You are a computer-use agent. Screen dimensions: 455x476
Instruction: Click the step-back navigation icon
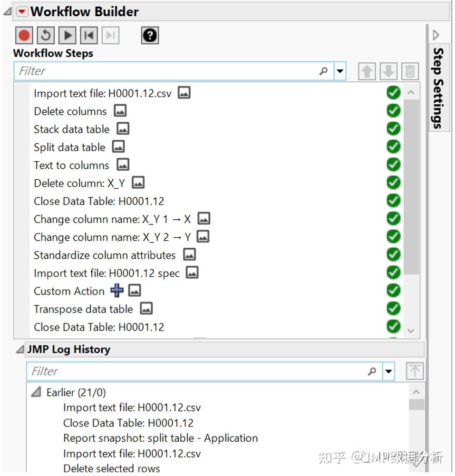click(x=88, y=35)
